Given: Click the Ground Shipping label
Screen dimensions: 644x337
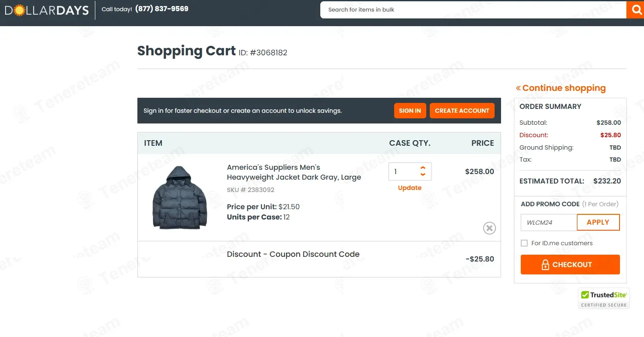Looking at the screenshot, I should (x=547, y=147).
